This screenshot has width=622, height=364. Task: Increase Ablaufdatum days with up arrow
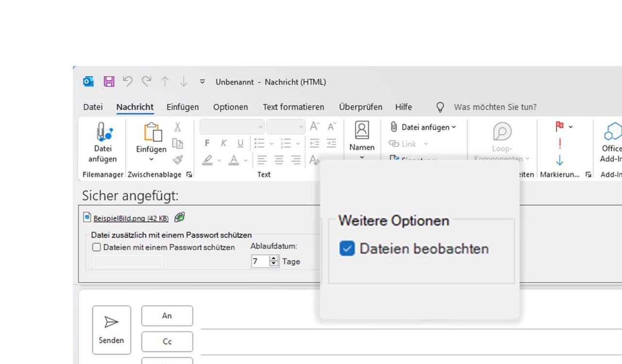coord(274,259)
